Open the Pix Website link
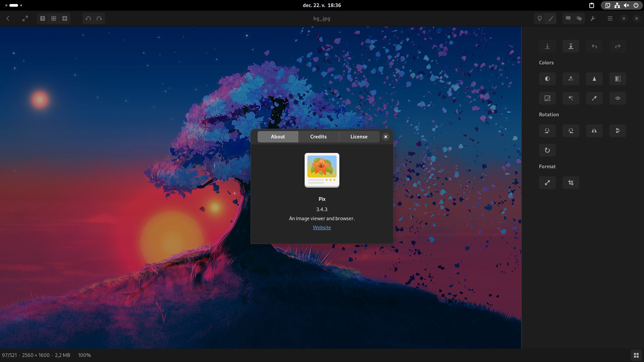 322,228
